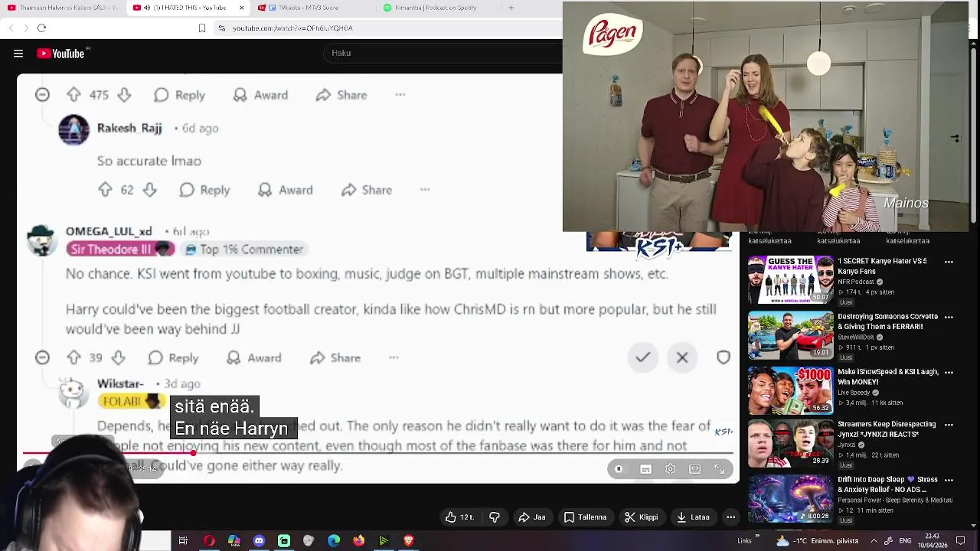This screenshot has width=980, height=551.
Task: Pause the video playback
Action: coord(619,469)
